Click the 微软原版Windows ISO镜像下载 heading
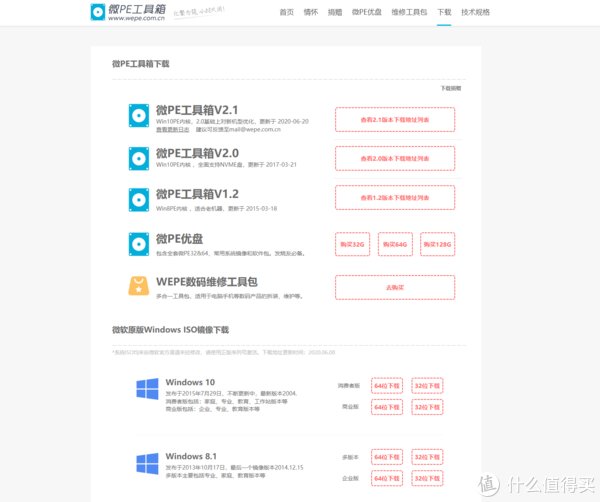The height and width of the screenshot is (502, 600). 170,330
